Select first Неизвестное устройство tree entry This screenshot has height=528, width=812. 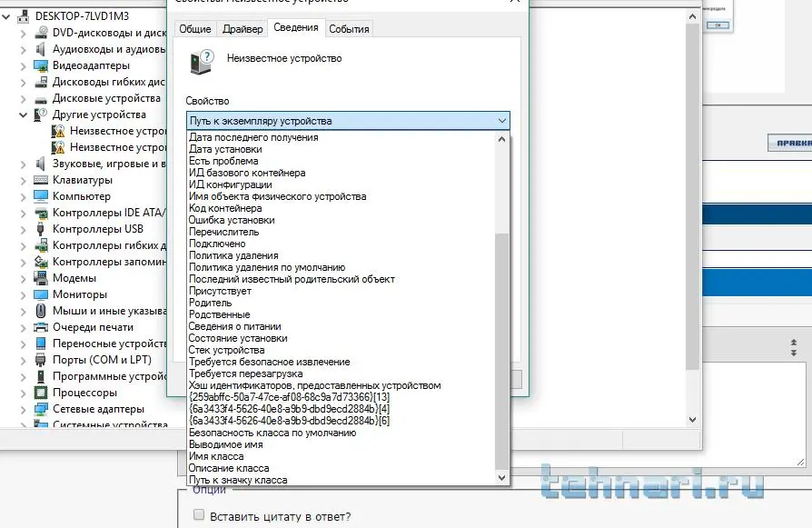(118, 131)
